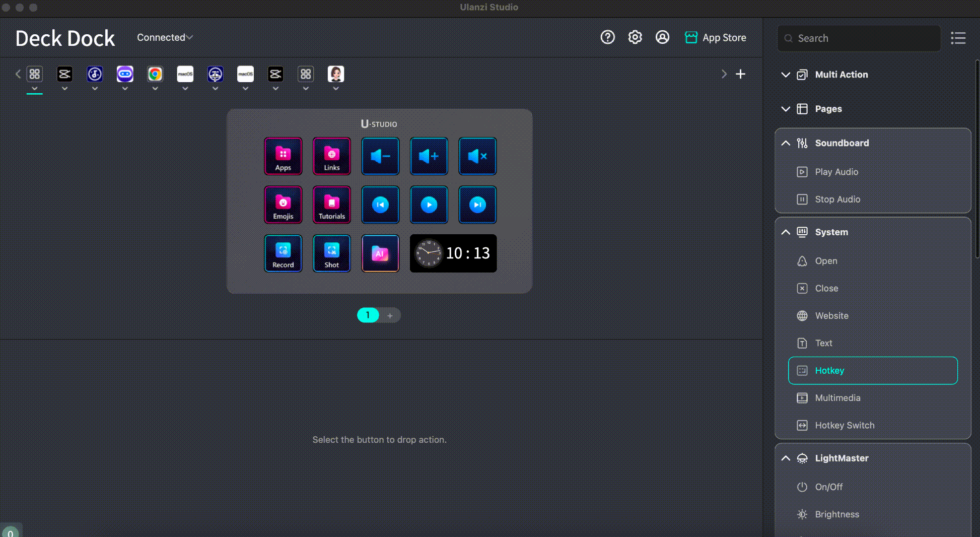980x537 pixels.
Task: Select page 1 tab
Action: click(368, 315)
